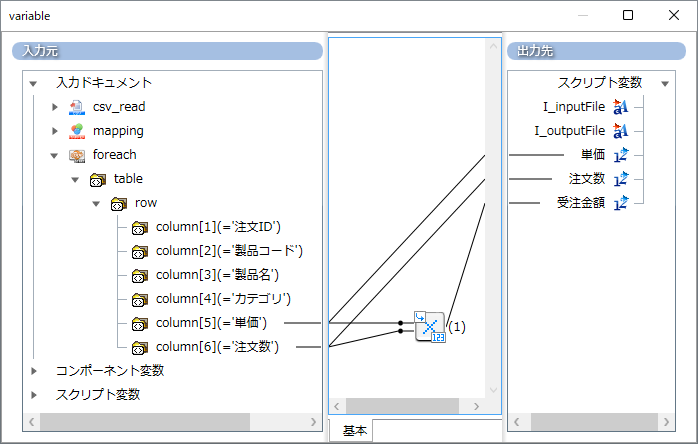Click the 受注金額 numeric variable icon
This screenshot has width=698, height=444.
click(x=621, y=203)
